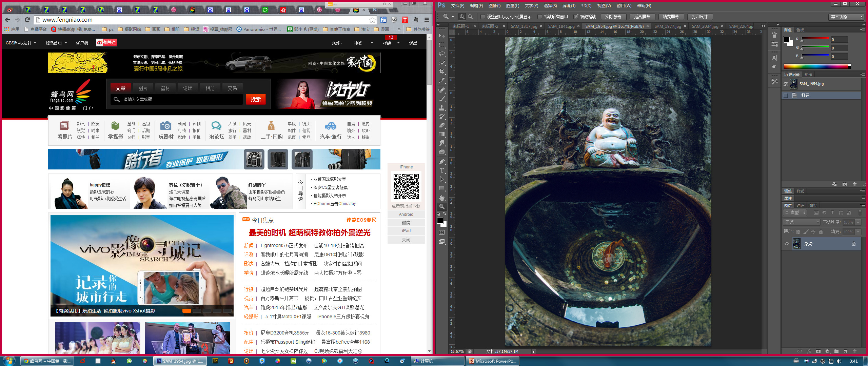This screenshot has width=868, height=366.
Task: Select the Sponge tool
Action: pyautogui.click(x=442, y=152)
